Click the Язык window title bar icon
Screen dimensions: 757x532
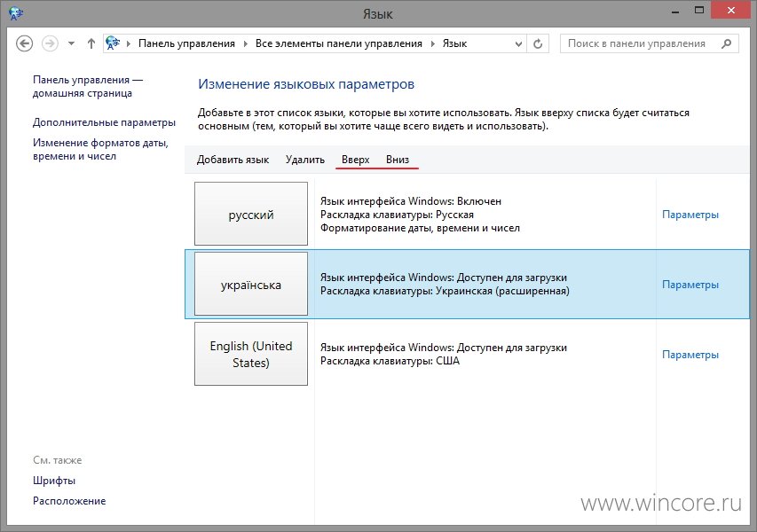pos(16,13)
